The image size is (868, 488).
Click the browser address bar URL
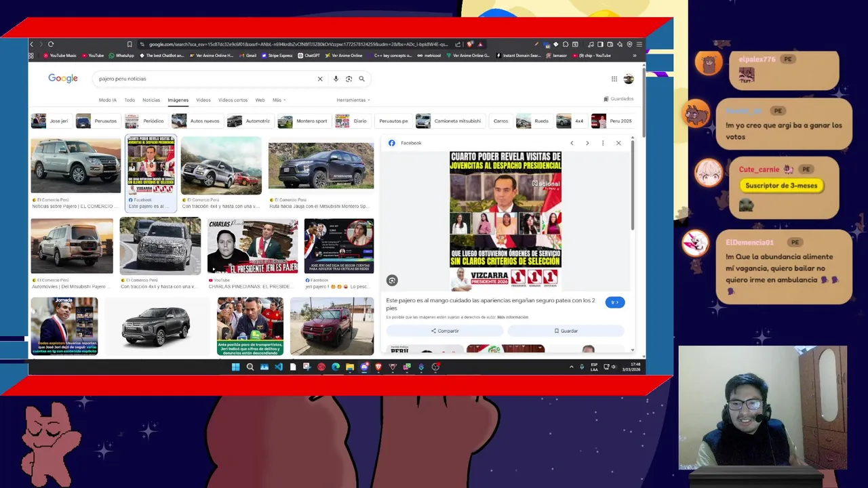(x=298, y=44)
